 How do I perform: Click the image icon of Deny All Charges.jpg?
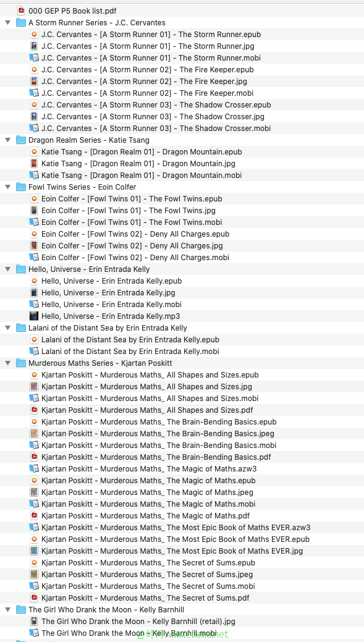click(35, 246)
